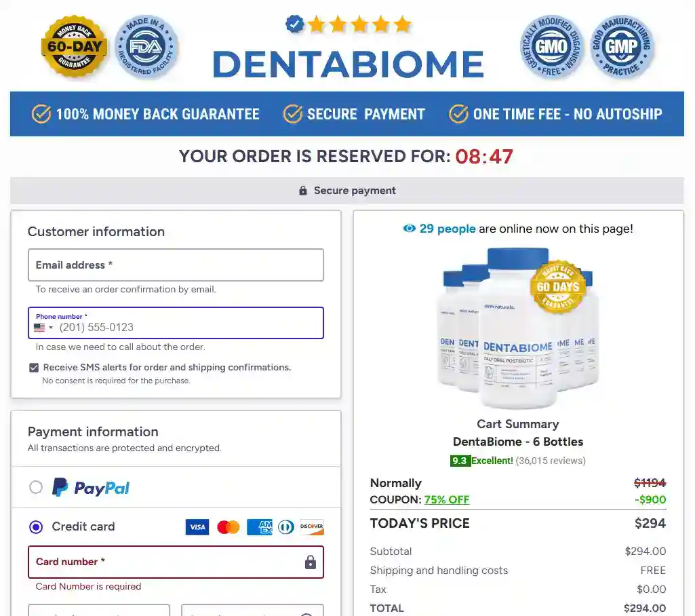
Task: Click the American Express icon
Action: click(x=260, y=527)
